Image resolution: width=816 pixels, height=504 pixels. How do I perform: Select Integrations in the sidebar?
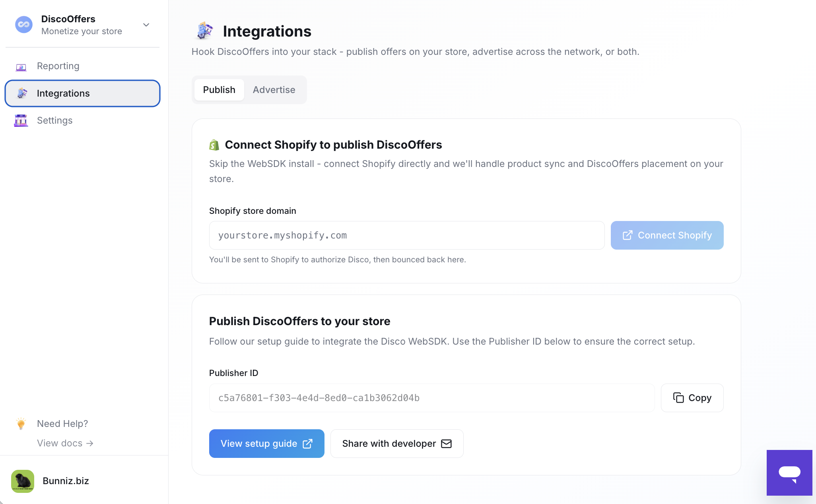(x=82, y=93)
